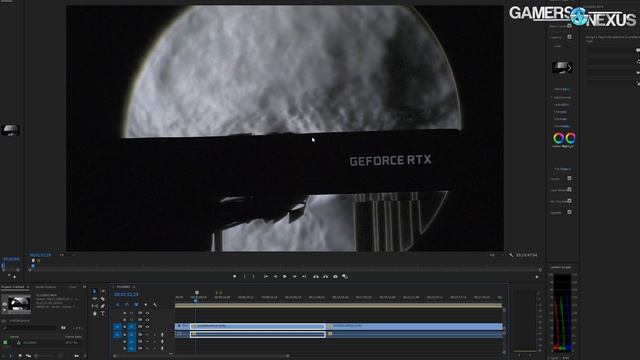Toggle the Curves section checkbox
The width and height of the screenshot is (640, 360).
[569, 178]
